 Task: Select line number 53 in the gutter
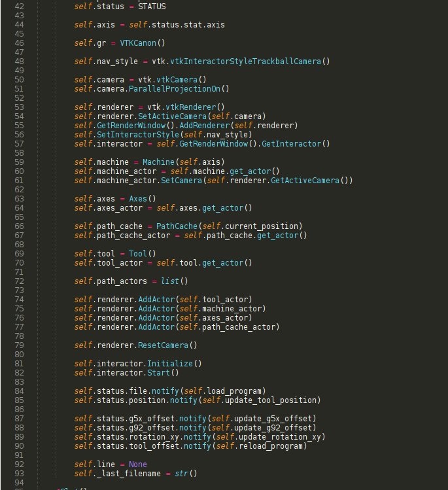tap(19, 107)
